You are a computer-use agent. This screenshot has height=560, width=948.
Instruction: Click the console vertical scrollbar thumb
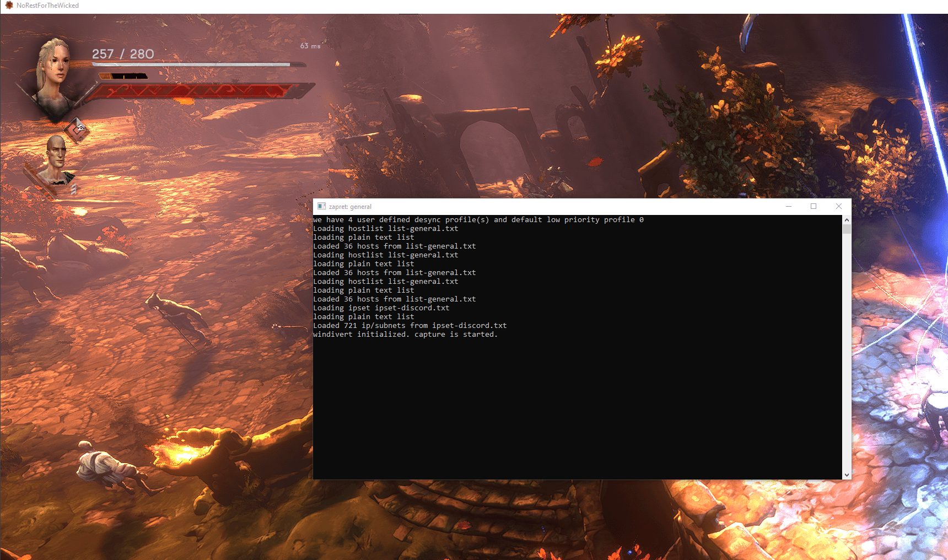coord(847,229)
